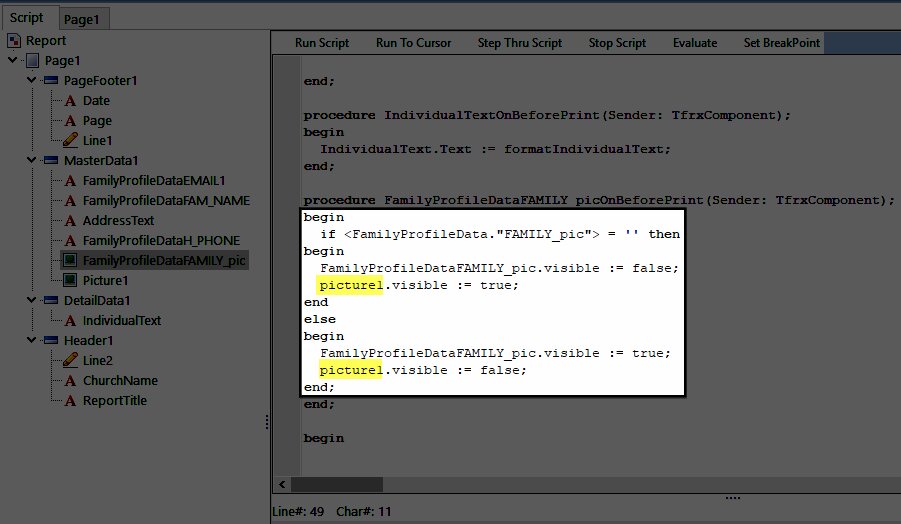The height and width of the screenshot is (524, 901).
Task: Collapse the PageFooter1 band node
Action: [x=32, y=80]
